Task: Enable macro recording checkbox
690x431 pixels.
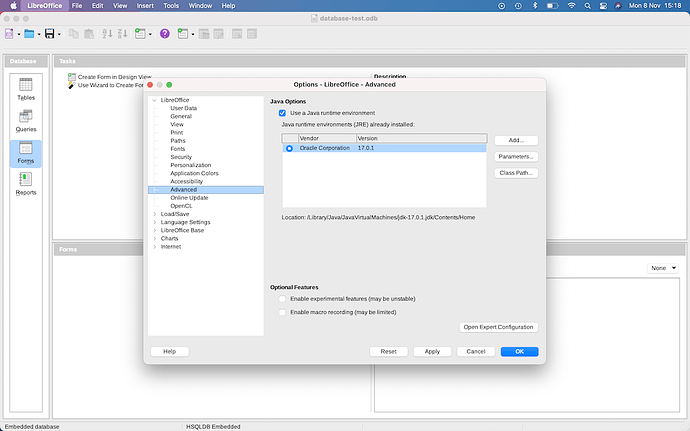Action: 283,312
